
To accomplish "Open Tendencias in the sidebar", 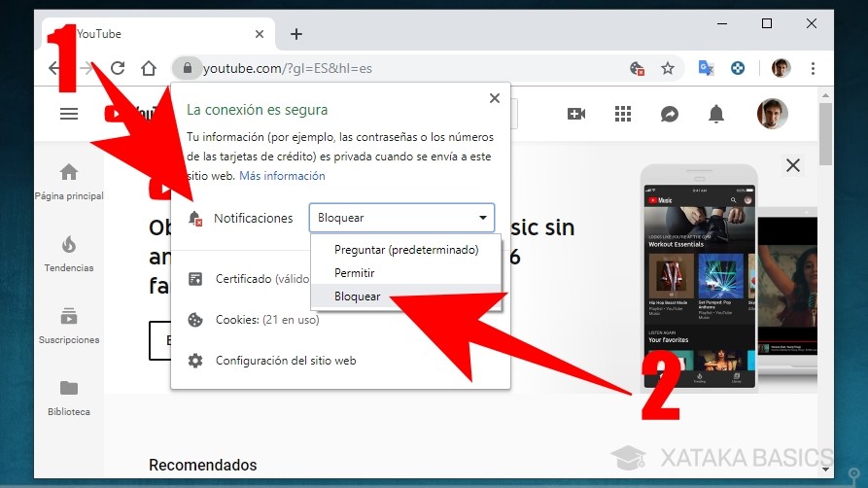I will (69, 255).
